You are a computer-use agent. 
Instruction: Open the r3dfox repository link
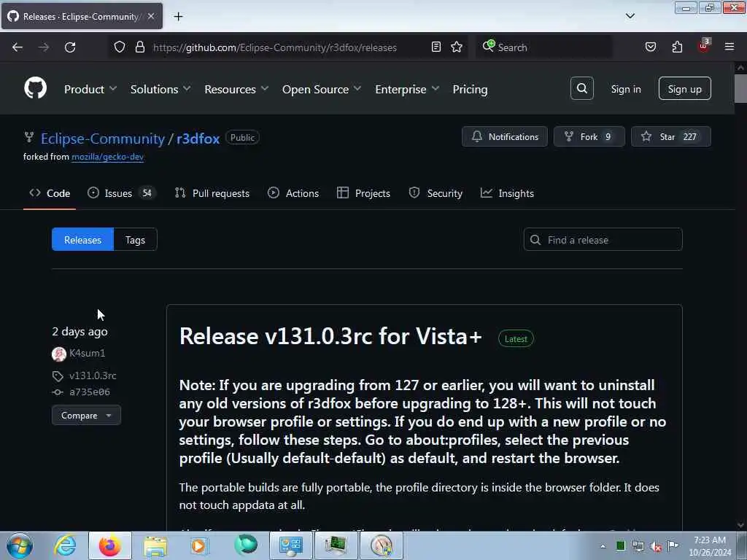point(198,139)
